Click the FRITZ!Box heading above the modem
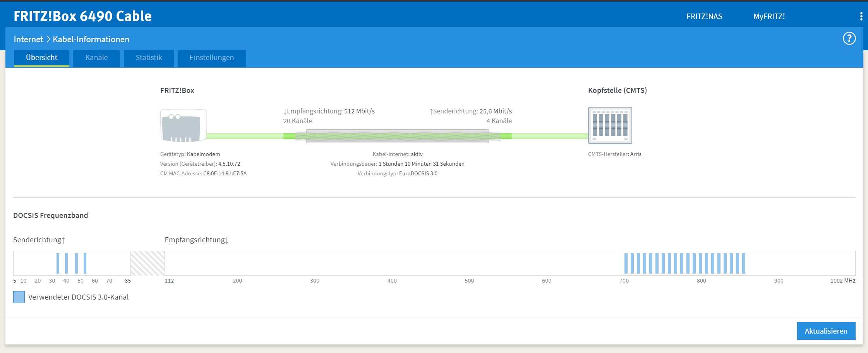This screenshot has width=868, height=353. click(x=177, y=91)
